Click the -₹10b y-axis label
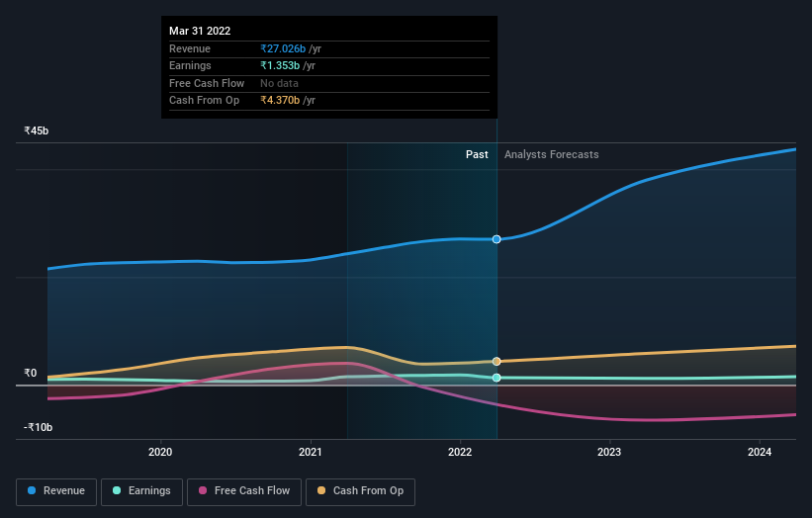Viewport: 812px width, 518px height. click(39, 427)
